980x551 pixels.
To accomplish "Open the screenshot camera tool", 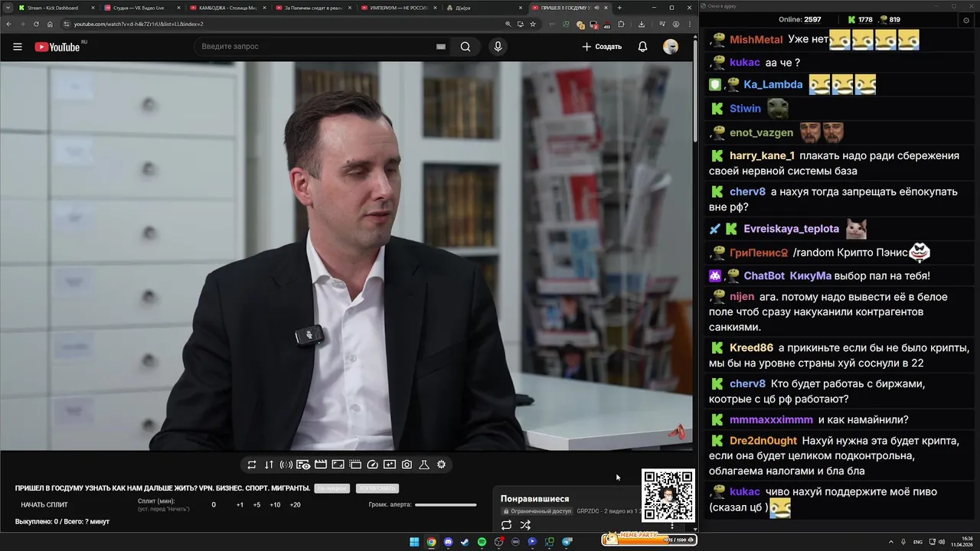I will click(x=407, y=465).
